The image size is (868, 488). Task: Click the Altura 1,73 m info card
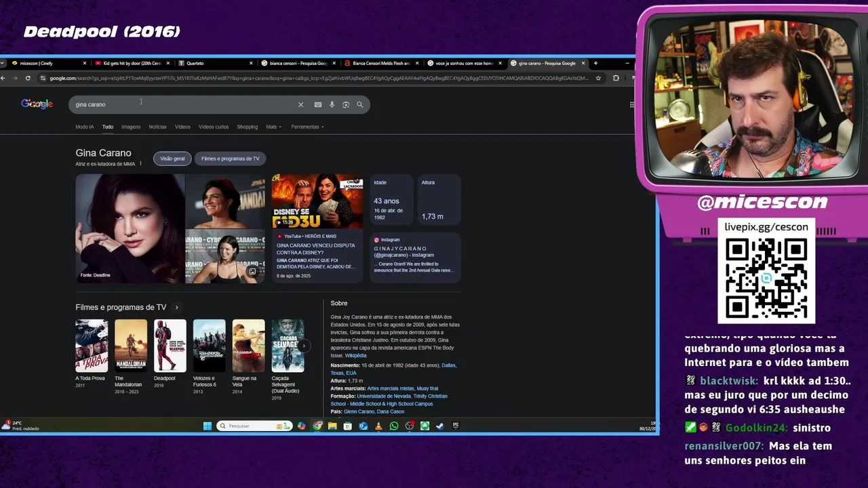tap(439, 201)
